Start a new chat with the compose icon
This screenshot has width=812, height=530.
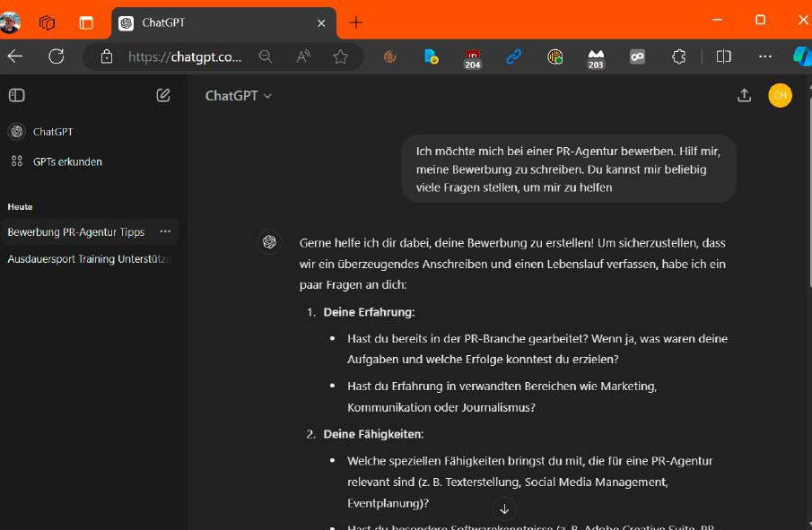coord(163,95)
